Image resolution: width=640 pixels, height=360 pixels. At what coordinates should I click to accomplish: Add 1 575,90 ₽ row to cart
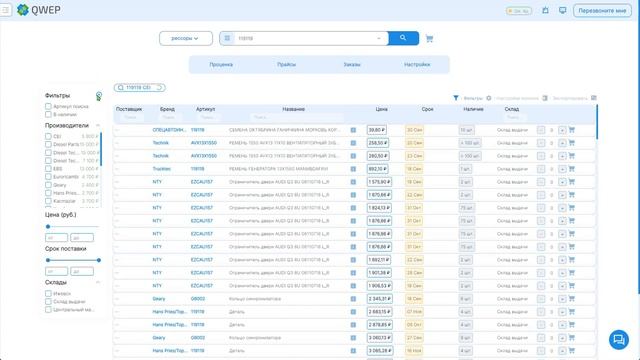coord(571,182)
